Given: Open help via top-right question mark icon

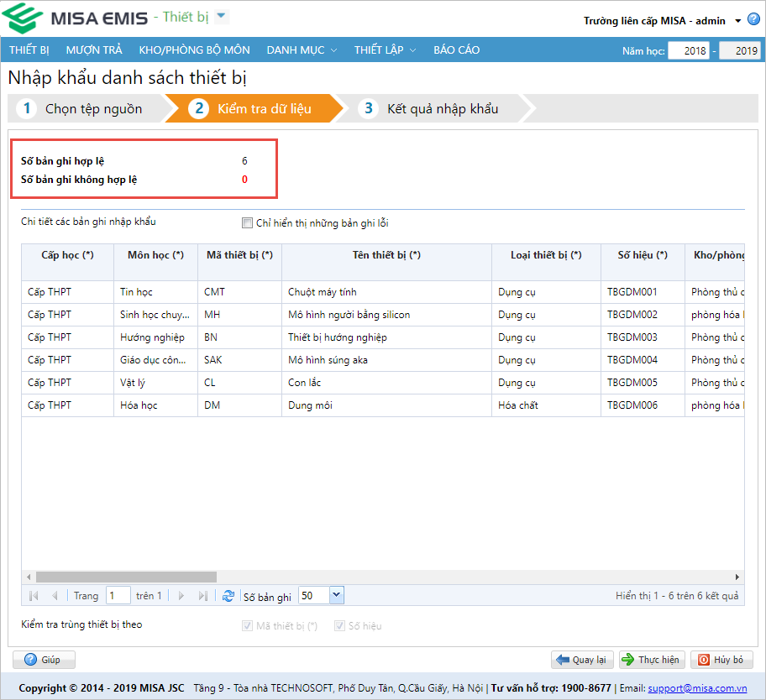Looking at the screenshot, I should [x=753, y=19].
